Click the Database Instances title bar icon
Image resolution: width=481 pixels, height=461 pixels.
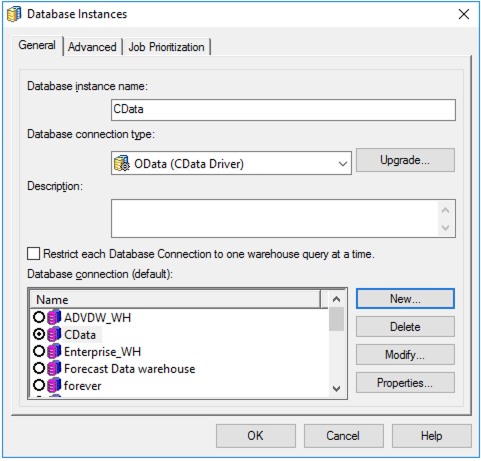[x=14, y=14]
